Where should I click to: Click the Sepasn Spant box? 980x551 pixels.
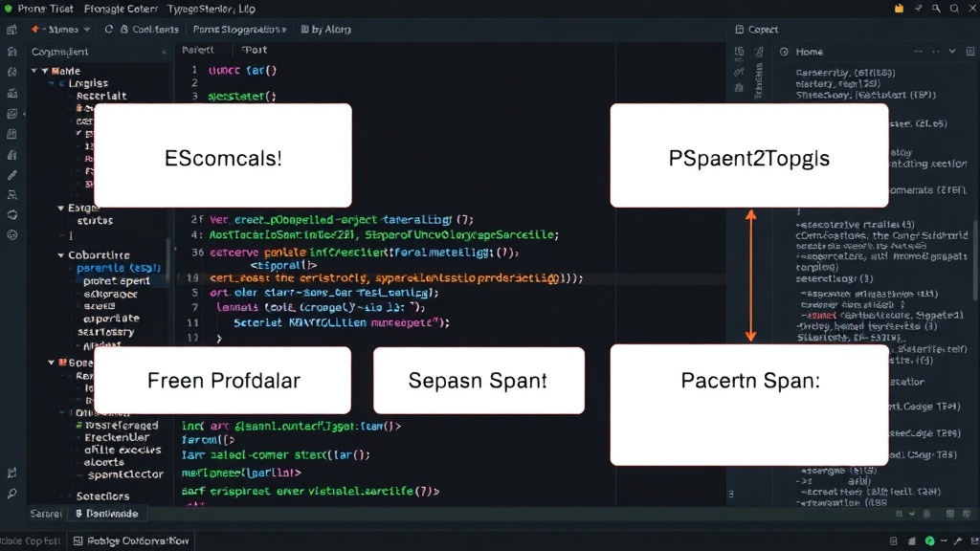tap(479, 381)
